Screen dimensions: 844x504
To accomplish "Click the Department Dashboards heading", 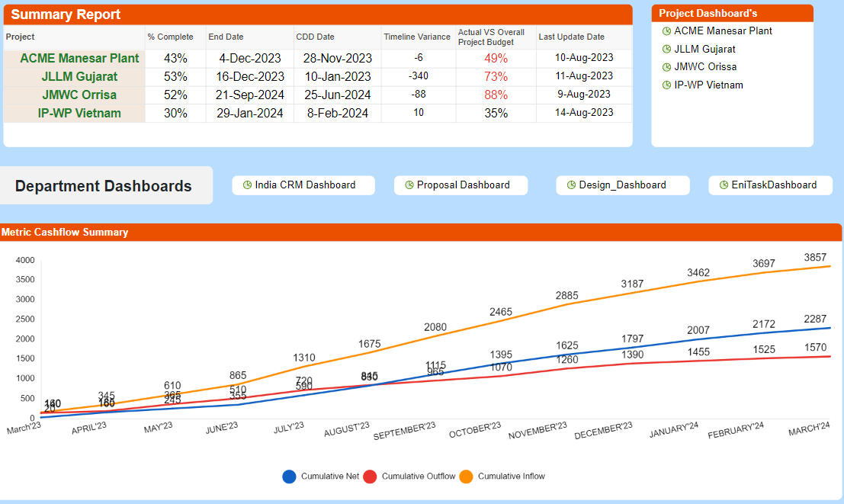I will [104, 186].
